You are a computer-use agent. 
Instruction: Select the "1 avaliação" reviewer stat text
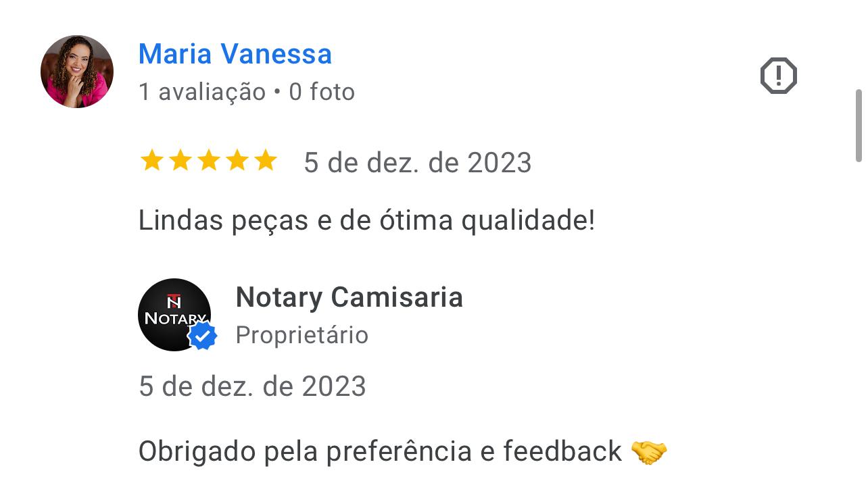click(202, 92)
